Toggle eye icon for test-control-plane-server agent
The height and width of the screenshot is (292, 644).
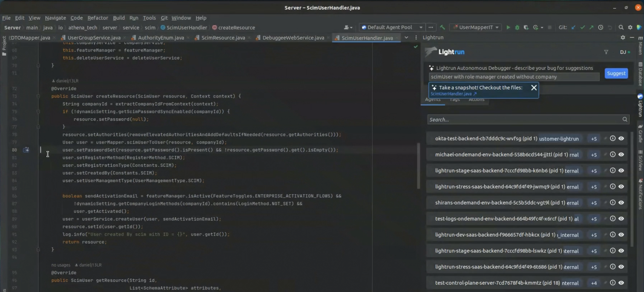[x=621, y=283]
